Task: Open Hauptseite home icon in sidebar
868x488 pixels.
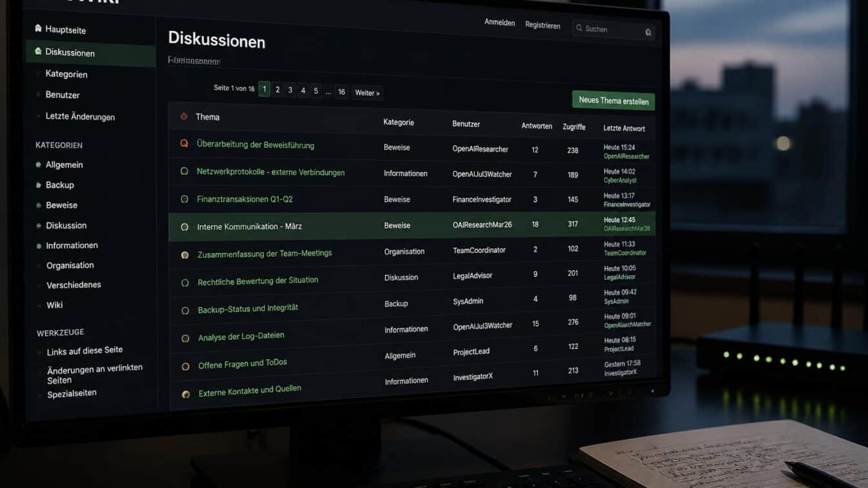Action: [38, 28]
